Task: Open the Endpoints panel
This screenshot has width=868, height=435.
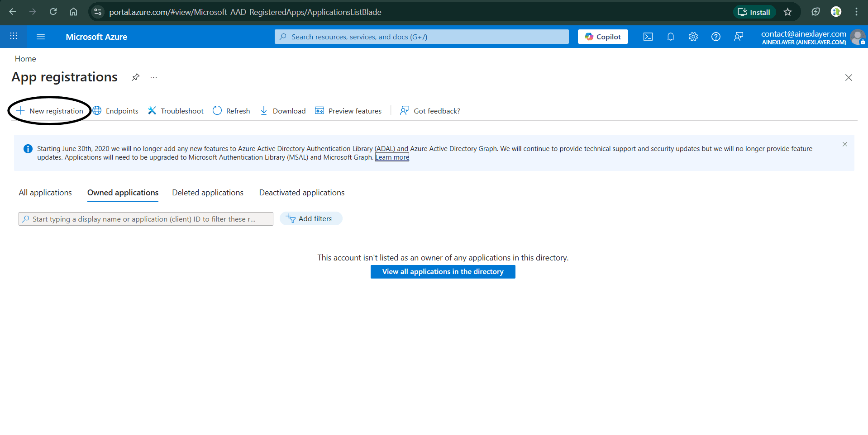Action: [115, 111]
